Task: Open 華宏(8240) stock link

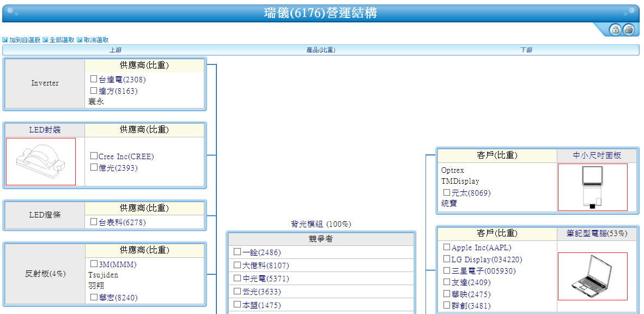Action: [x=118, y=298]
